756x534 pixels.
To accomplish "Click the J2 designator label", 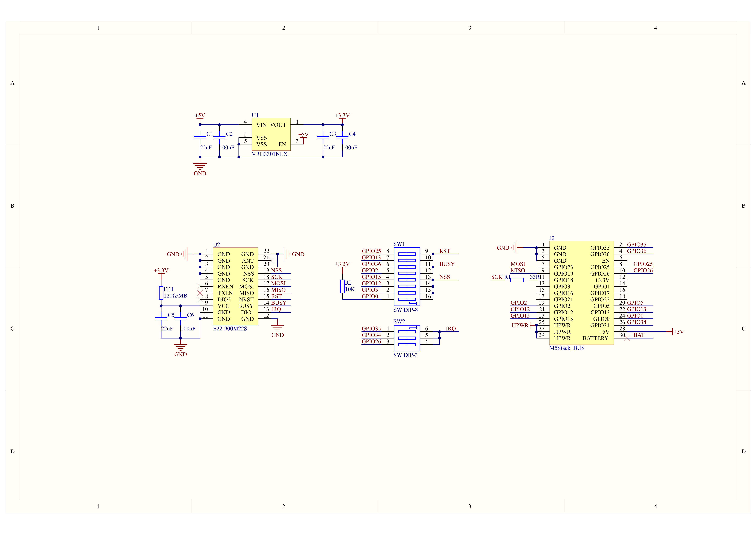I will coord(552,238).
